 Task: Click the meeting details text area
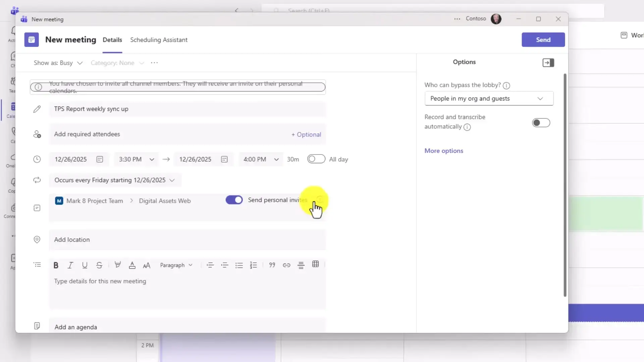(x=187, y=291)
